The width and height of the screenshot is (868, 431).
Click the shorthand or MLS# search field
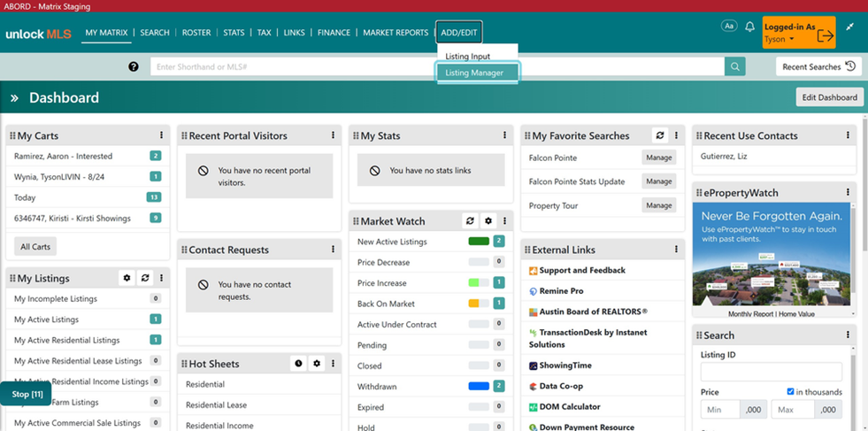coord(437,66)
